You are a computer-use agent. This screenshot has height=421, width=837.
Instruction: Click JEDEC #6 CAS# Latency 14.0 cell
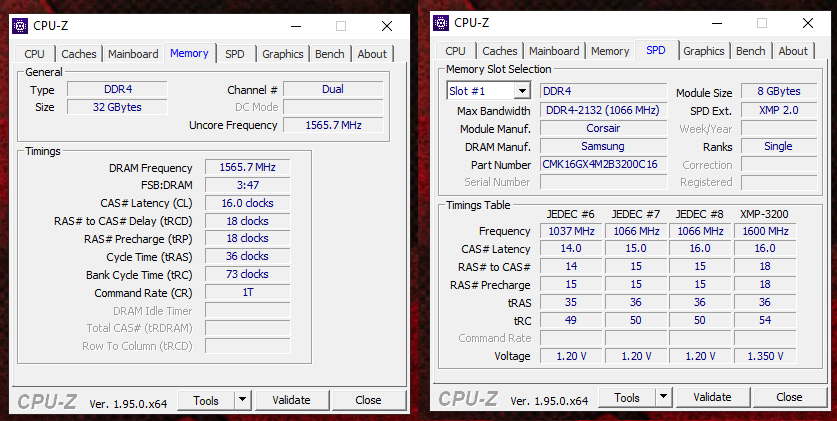tap(571, 249)
